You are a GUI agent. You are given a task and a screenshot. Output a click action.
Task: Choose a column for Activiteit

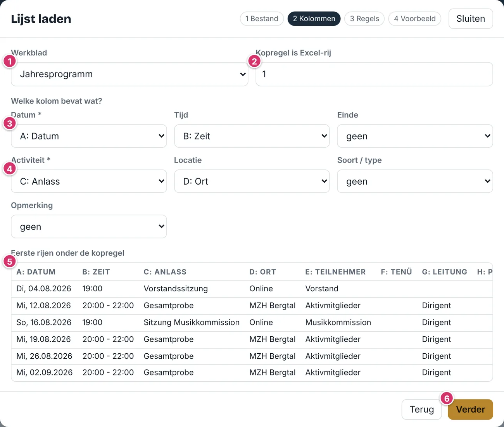(89, 181)
